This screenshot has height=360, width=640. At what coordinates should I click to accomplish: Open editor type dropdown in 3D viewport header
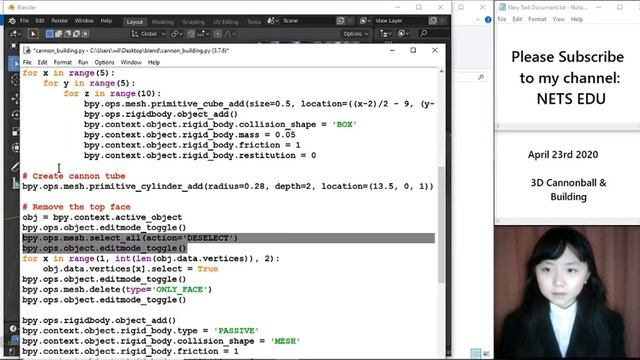[x=15, y=34]
